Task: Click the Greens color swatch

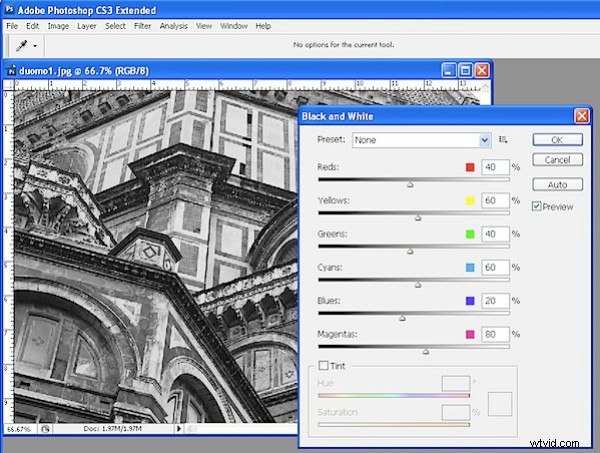Action: coord(468,234)
